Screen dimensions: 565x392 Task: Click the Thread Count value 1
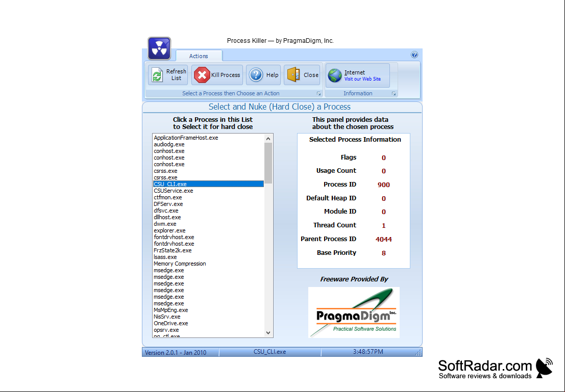click(383, 226)
